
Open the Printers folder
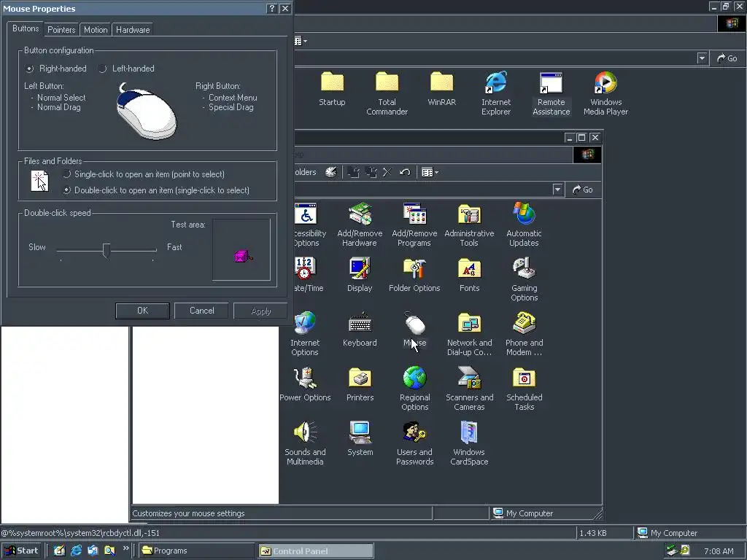tap(360, 384)
